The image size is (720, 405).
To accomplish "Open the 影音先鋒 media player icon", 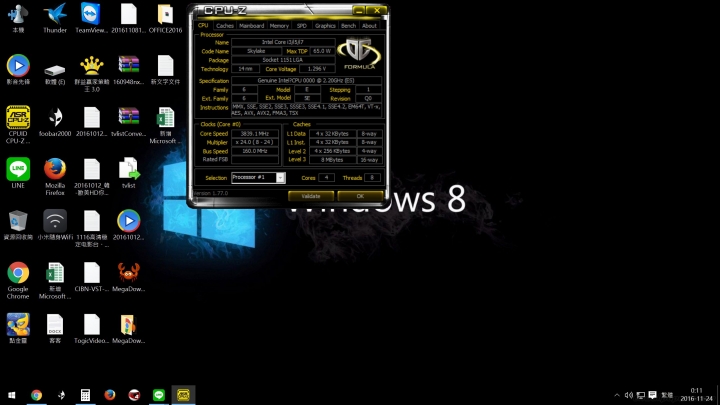I will [x=18, y=70].
